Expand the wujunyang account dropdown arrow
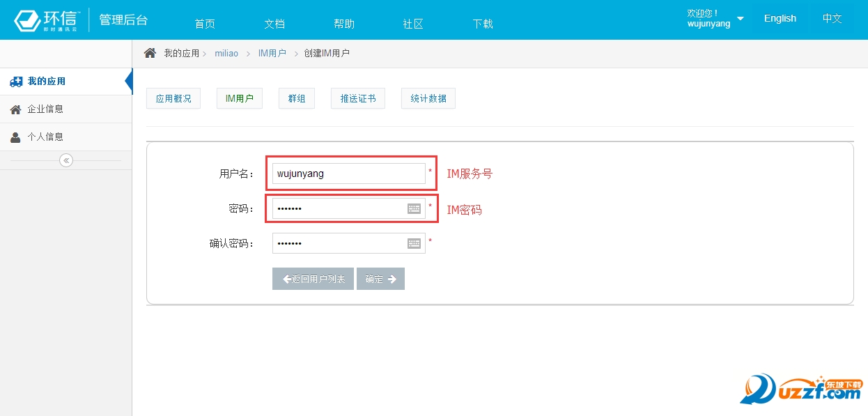 (740, 19)
